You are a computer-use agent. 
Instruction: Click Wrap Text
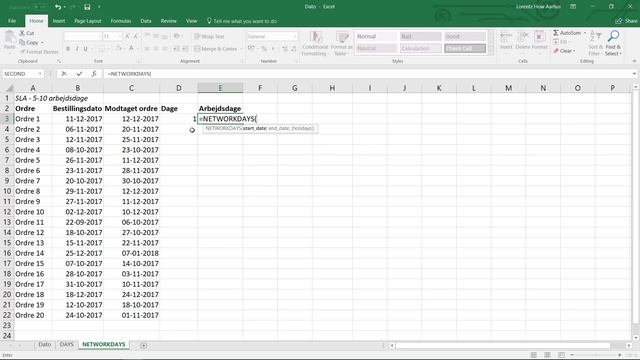point(209,36)
